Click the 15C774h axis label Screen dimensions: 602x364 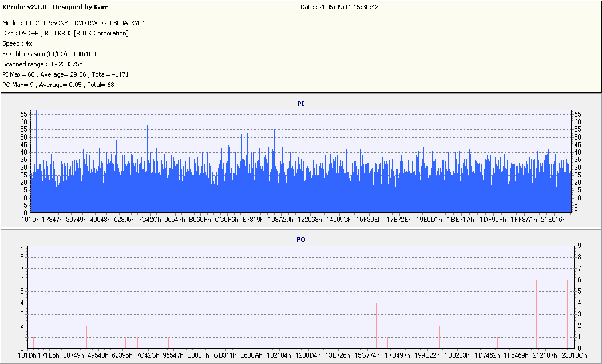[367, 355]
